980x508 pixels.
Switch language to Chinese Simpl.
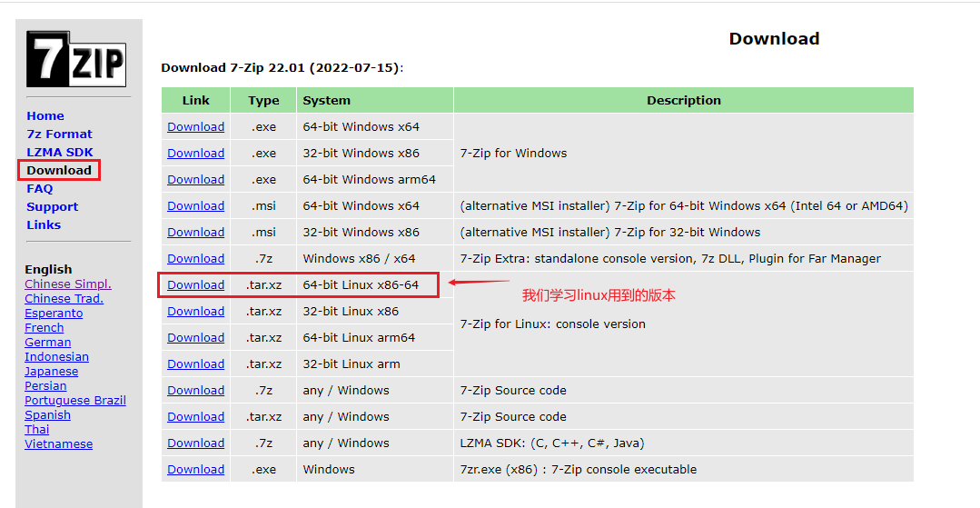click(x=67, y=284)
